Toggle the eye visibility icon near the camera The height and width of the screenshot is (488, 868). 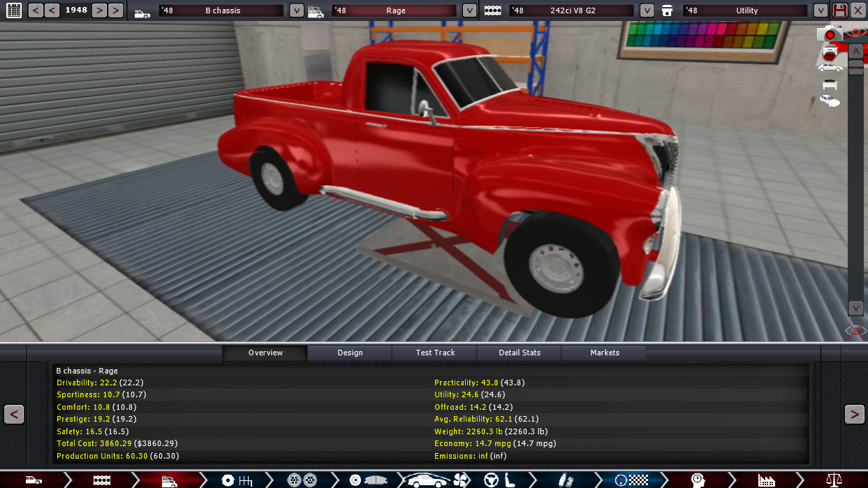pyautogui.click(x=855, y=32)
